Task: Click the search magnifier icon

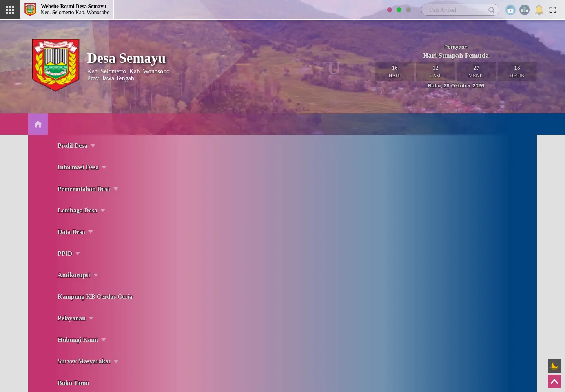Action: click(491, 10)
